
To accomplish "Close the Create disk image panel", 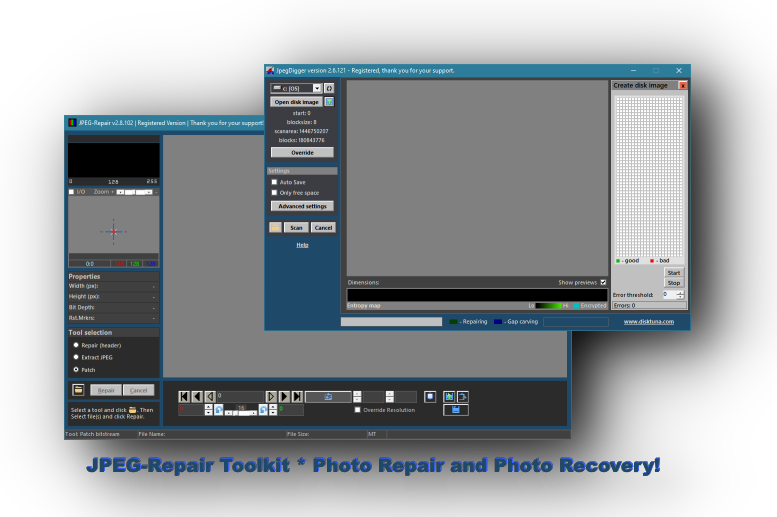I will [x=683, y=86].
